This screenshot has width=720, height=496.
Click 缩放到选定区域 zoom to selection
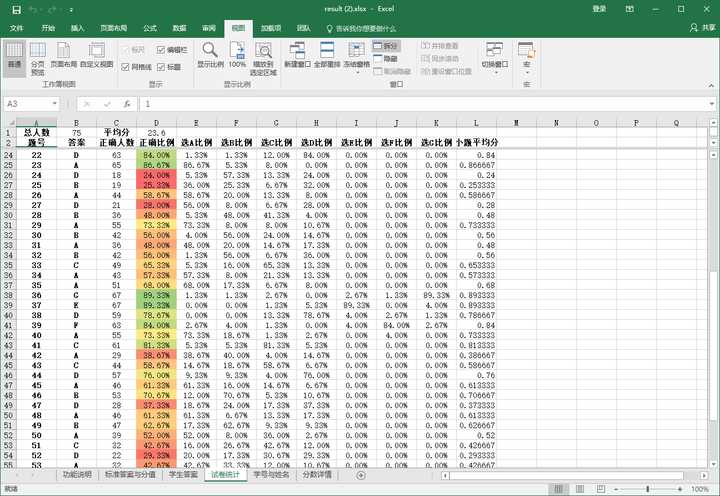(264, 58)
